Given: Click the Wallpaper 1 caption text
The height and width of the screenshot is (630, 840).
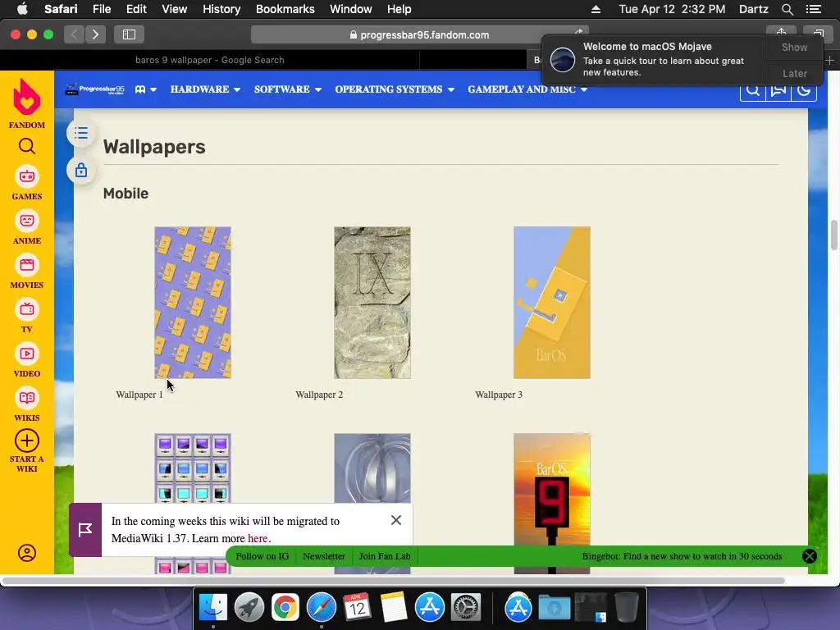Looking at the screenshot, I should click(139, 395).
